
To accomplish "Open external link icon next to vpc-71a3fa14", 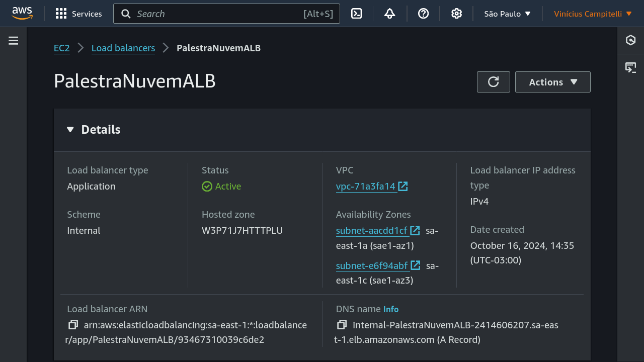I will click(403, 186).
